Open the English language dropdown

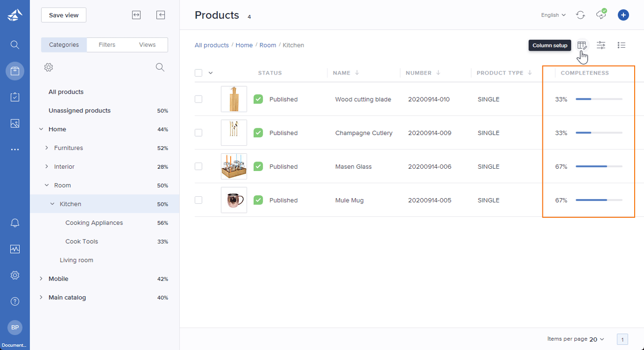coord(553,15)
